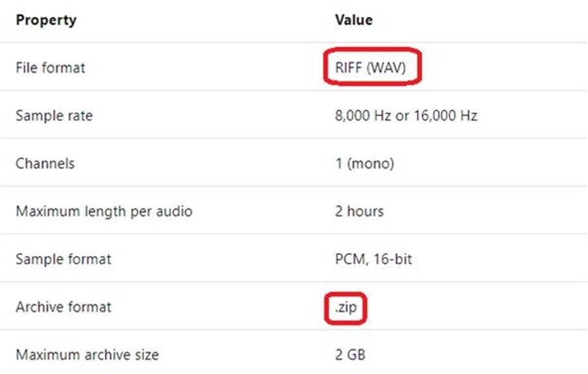The width and height of the screenshot is (588, 374).
Task: Select the Channels property label
Action: 45,163
